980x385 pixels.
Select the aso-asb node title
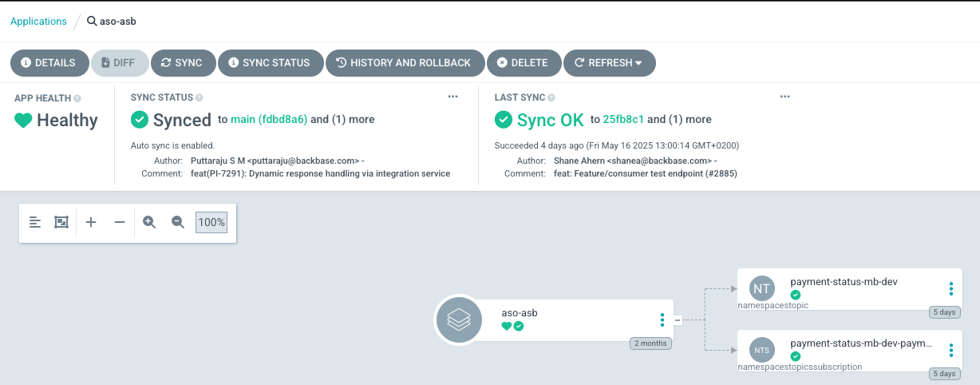click(520, 312)
